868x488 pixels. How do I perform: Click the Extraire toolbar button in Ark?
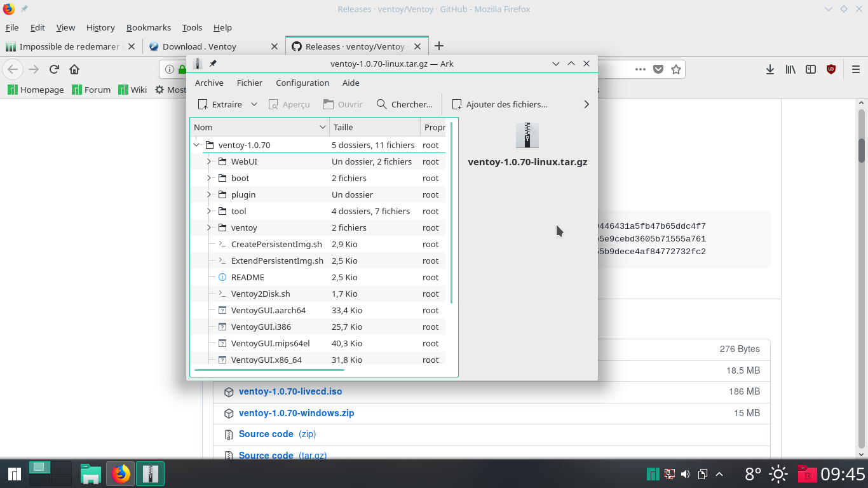[x=220, y=104]
